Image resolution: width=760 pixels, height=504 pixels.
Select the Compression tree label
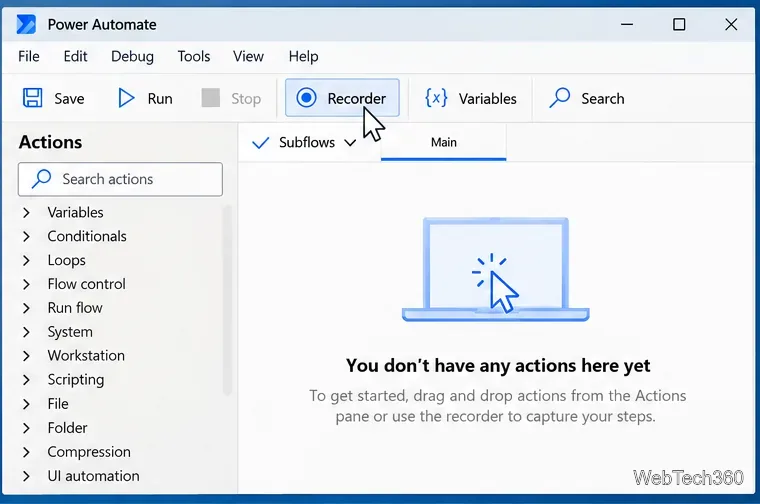tap(89, 452)
